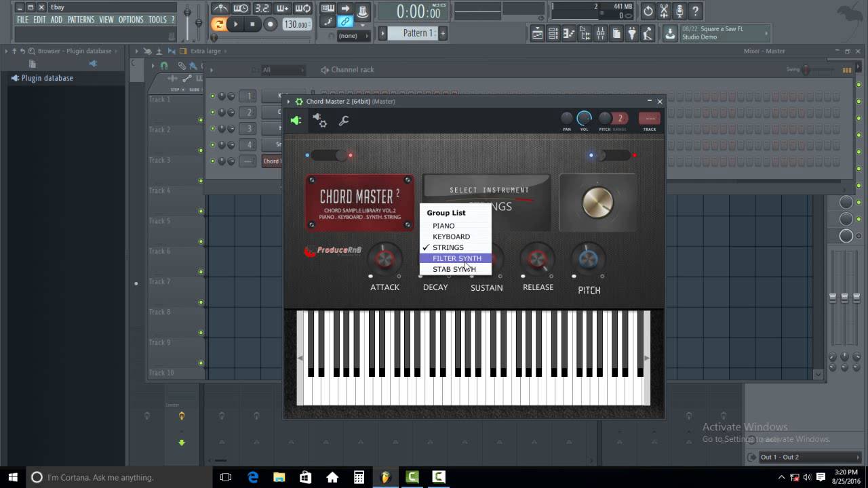This screenshot has height=488, width=868.
Task: Toggle the 3.2.1 recording countdown
Action: pos(262,9)
